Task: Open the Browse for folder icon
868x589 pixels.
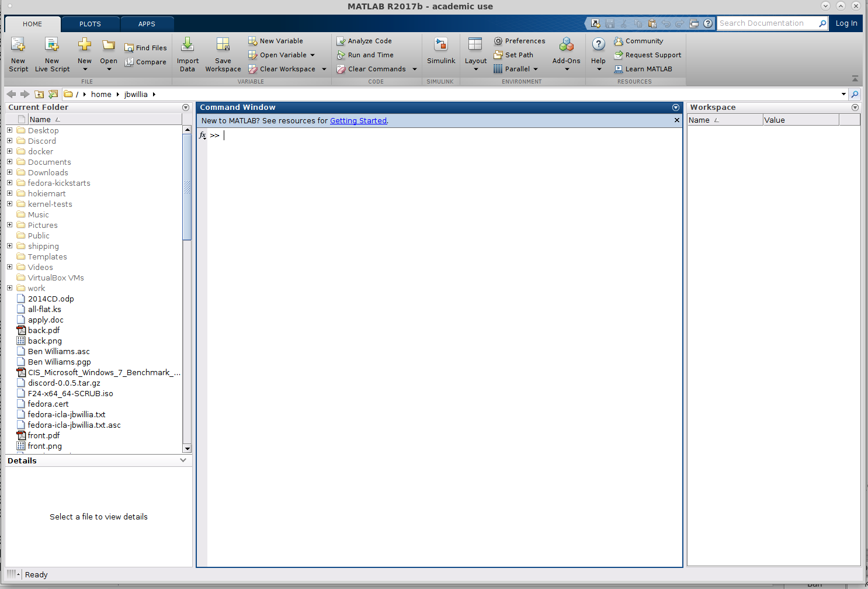Action: point(53,94)
